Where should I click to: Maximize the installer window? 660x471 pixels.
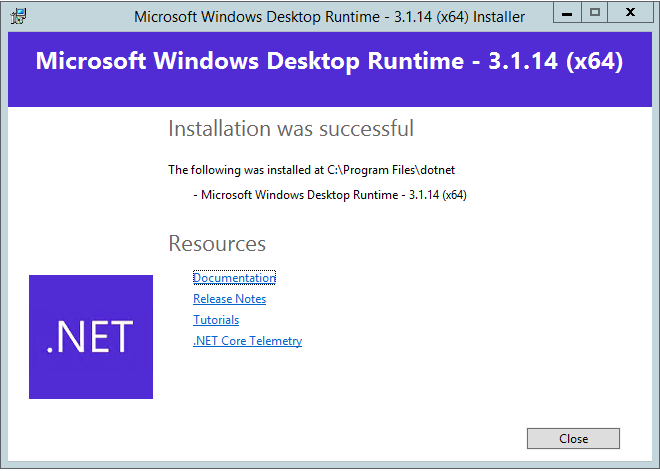594,13
